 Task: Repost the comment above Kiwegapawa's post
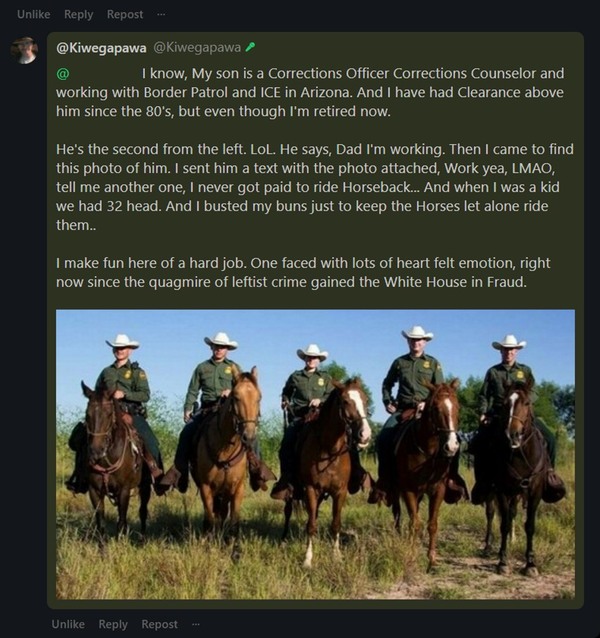tap(125, 15)
